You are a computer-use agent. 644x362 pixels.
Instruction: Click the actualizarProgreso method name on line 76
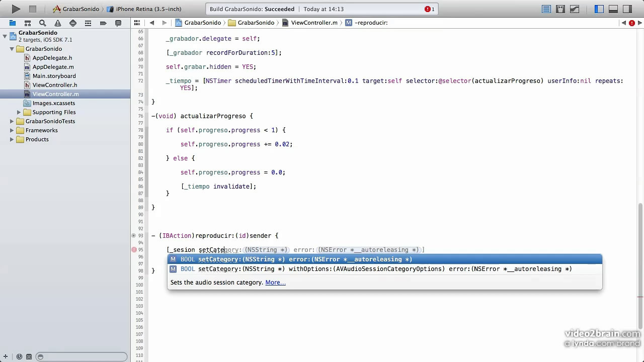(x=213, y=116)
